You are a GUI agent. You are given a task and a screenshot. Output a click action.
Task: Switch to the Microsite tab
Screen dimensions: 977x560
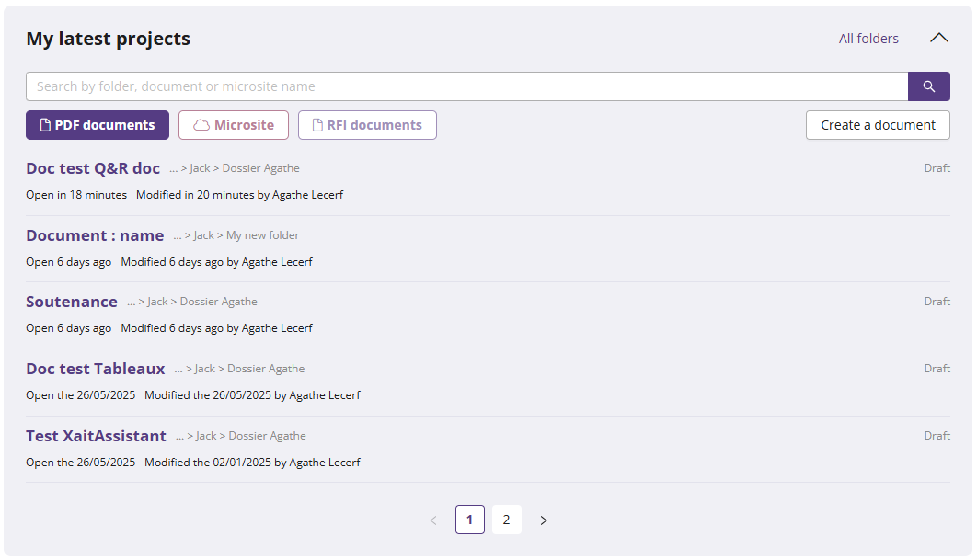(234, 125)
